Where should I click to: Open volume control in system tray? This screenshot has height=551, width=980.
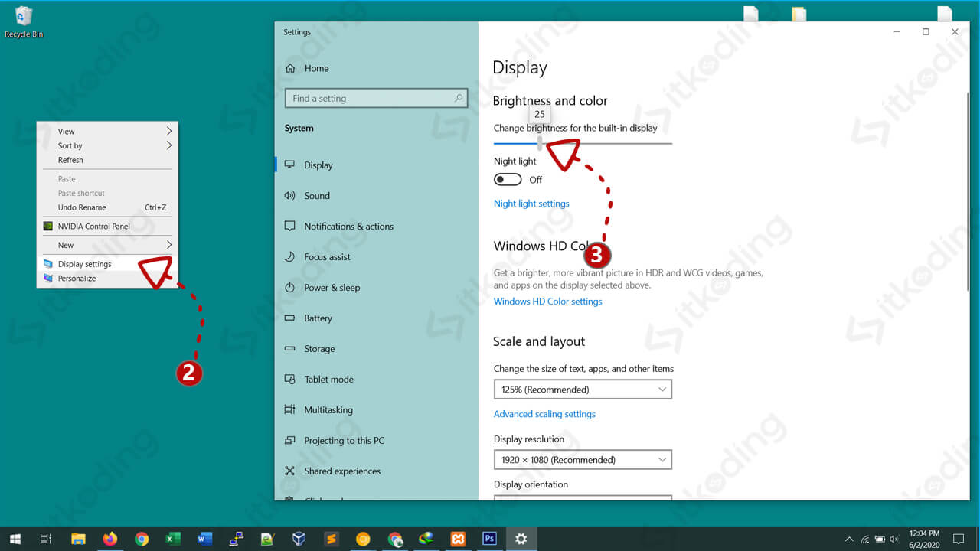coord(893,539)
